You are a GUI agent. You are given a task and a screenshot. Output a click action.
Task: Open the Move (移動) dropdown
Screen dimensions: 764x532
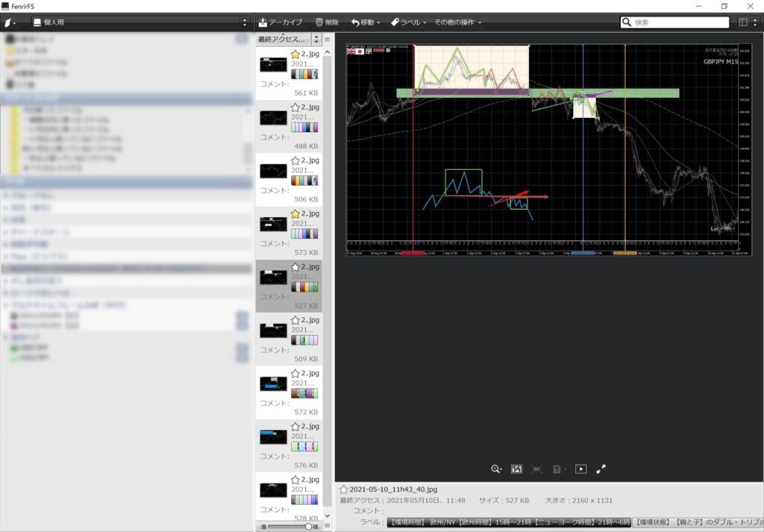[366, 22]
